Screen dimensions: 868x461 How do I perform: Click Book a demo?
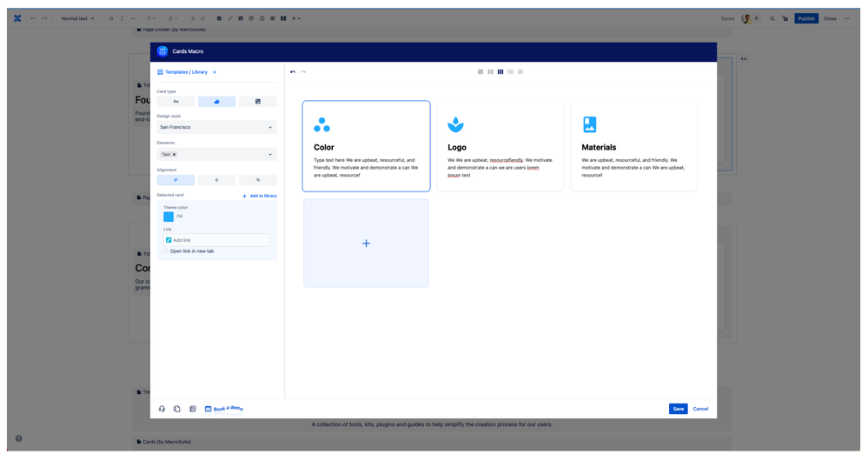click(223, 409)
